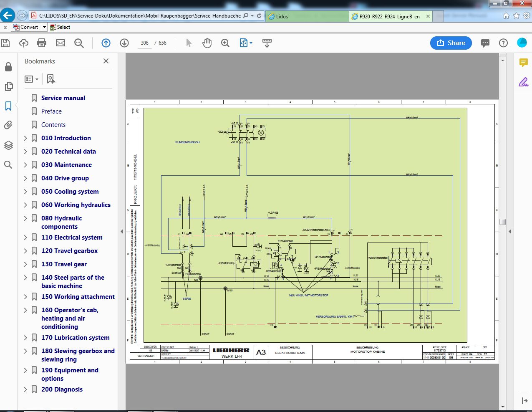
Task: Open browser Favorites star icon
Action: 517,16
